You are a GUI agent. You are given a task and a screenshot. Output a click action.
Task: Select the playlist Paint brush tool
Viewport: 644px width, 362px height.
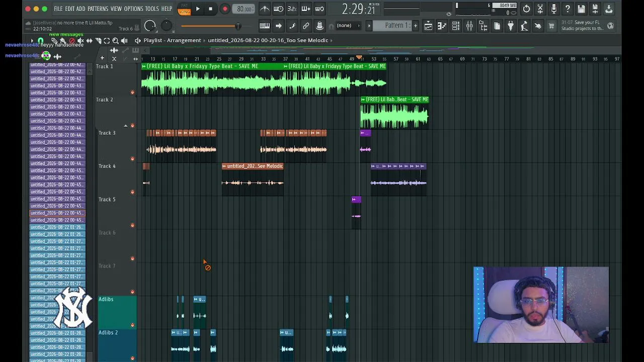[63, 40]
